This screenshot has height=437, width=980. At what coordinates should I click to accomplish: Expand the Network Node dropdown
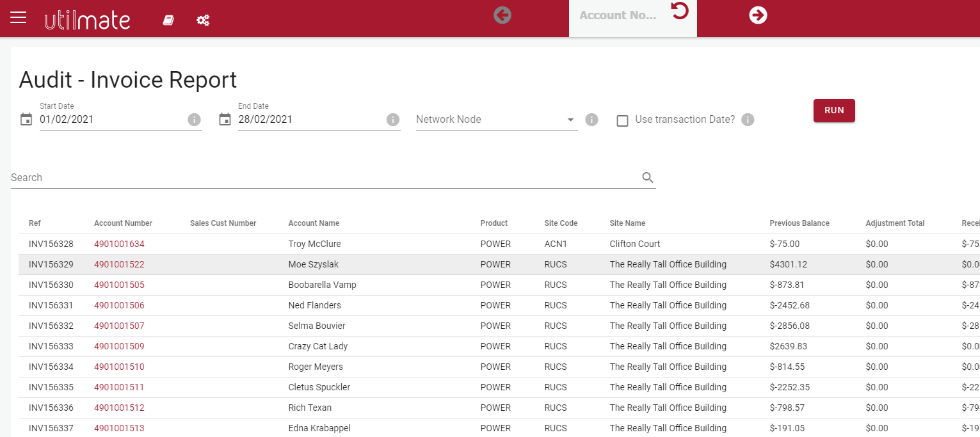[x=570, y=120]
